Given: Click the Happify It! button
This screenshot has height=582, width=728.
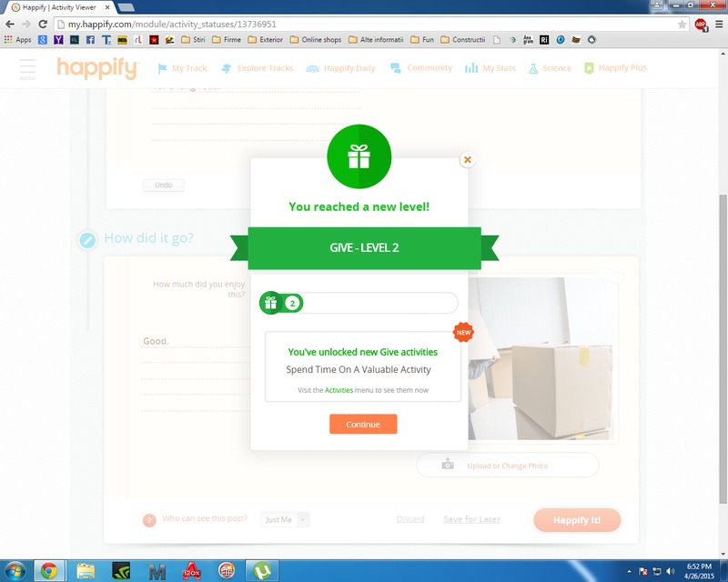Looking at the screenshot, I should (577, 520).
